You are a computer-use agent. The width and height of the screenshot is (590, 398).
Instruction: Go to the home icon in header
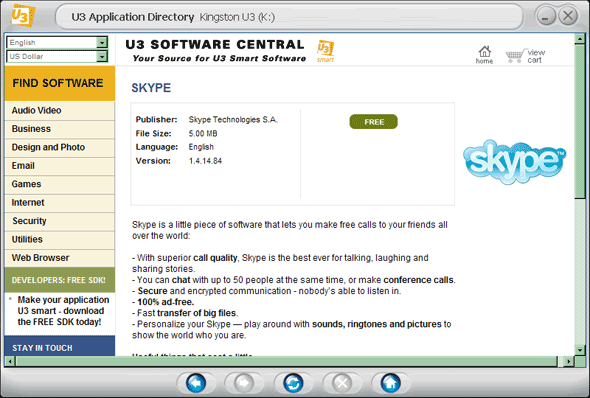click(484, 55)
